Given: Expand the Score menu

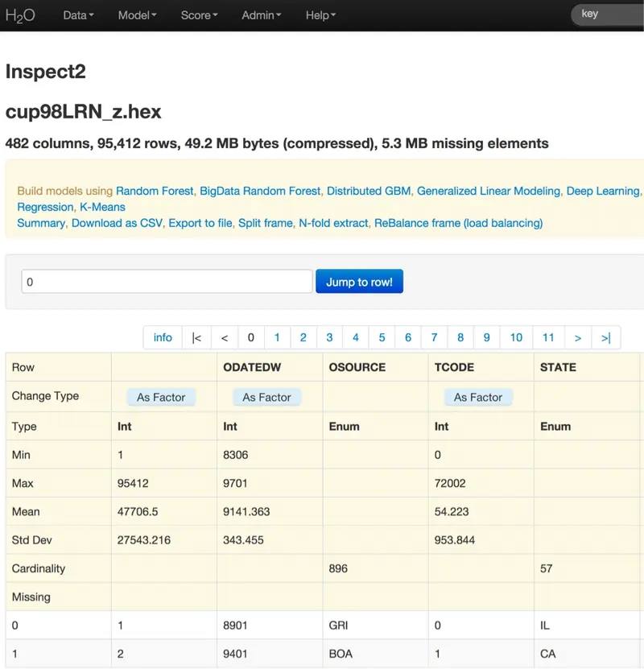Looking at the screenshot, I should coord(199,15).
